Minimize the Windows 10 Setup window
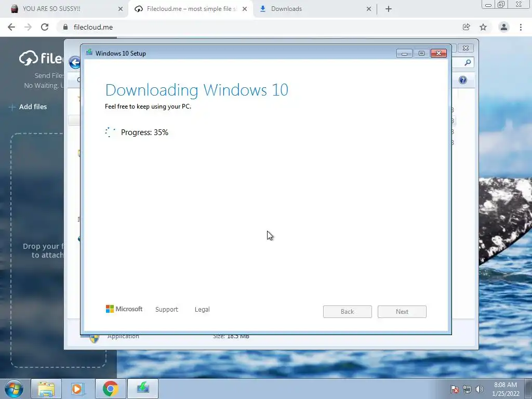This screenshot has height=399, width=532. pos(404,54)
